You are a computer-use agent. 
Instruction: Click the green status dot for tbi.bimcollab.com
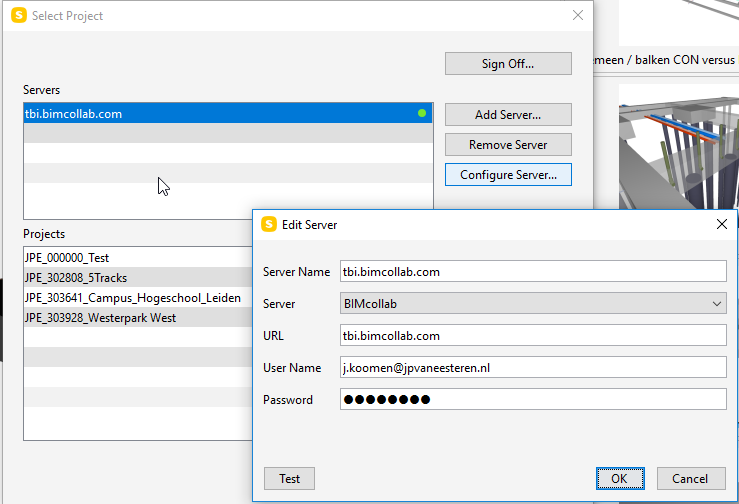(x=422, y=113)
